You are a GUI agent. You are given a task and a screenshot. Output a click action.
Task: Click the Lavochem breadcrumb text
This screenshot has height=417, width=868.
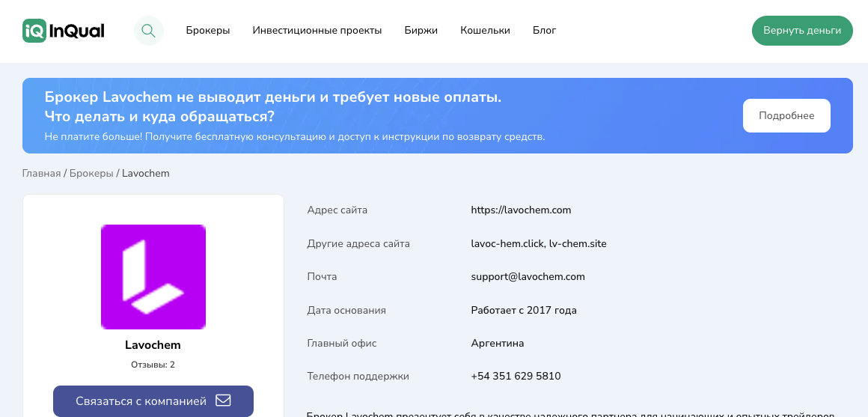(146, 174)
